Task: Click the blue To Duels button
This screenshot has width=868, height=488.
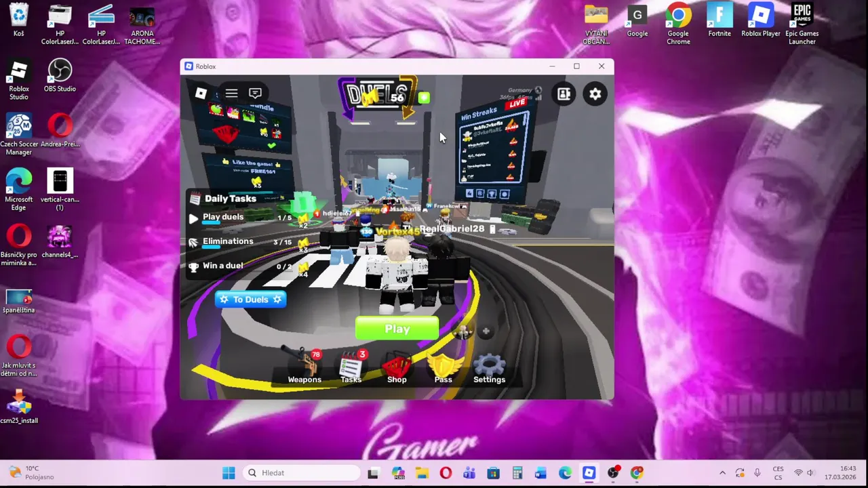Action: click(250, 300)
